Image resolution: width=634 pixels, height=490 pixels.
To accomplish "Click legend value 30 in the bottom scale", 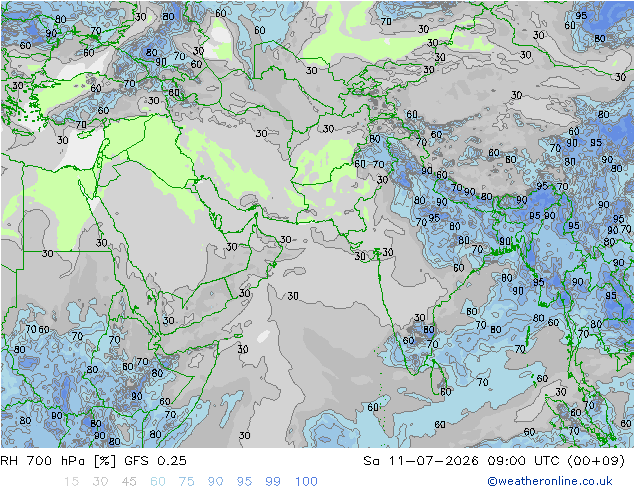I will point(100,482).
